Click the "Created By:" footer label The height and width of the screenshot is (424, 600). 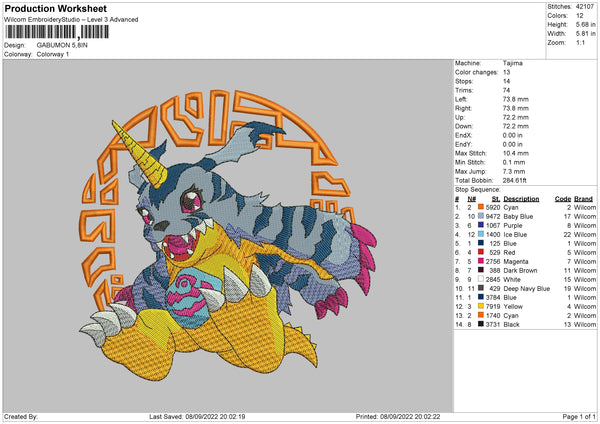click(x=21, y=416)
